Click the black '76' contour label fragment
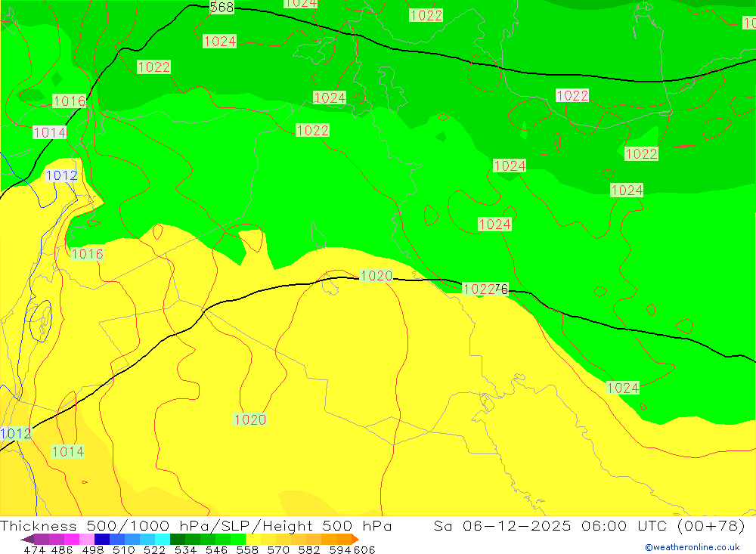 coord(501,288)
